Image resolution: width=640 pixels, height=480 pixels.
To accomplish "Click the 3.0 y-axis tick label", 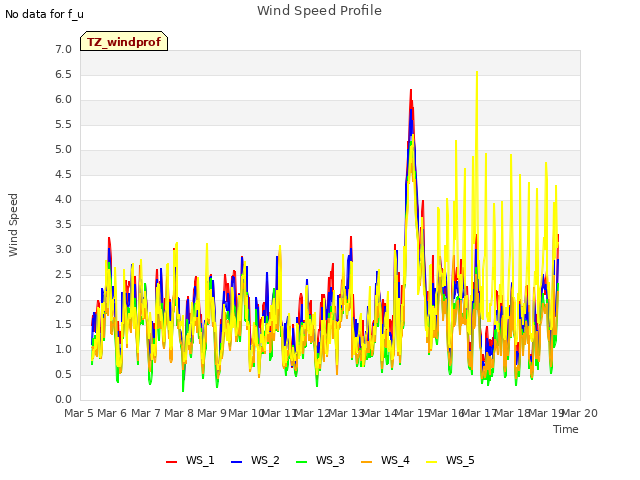I will pos(63,250).
